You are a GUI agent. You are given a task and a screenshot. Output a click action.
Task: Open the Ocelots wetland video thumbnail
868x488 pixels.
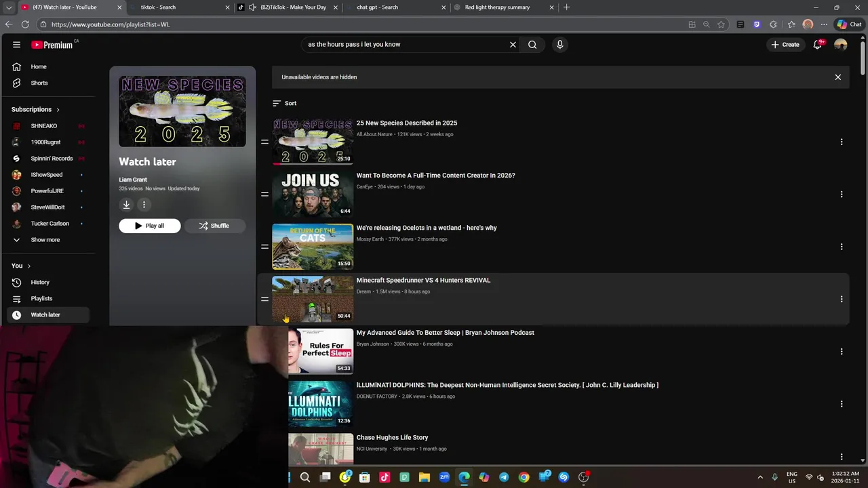pos(313,247)
